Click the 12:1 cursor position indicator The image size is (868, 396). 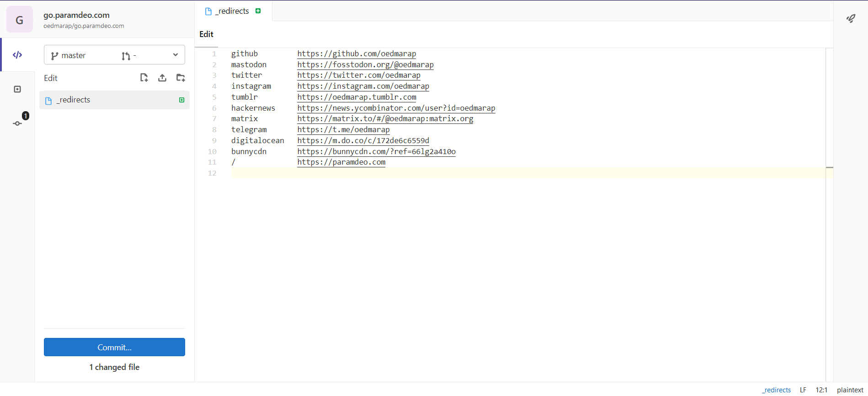coord(821,390)
